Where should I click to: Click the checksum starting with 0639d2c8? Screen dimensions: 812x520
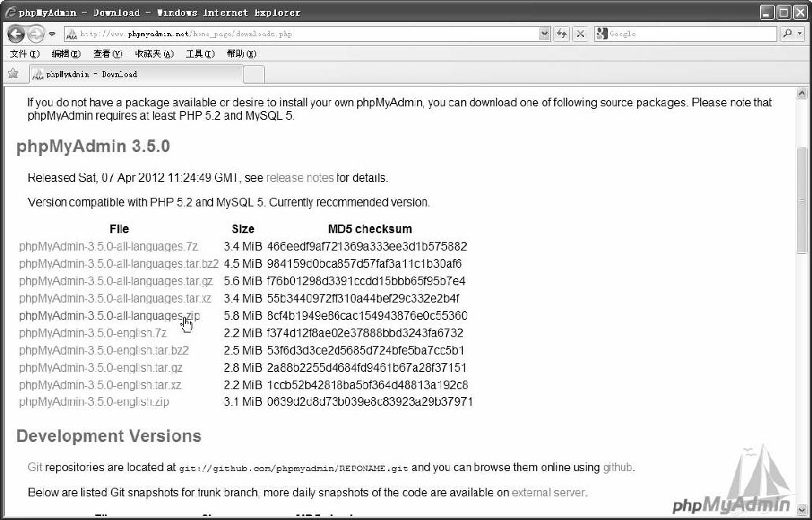[370, 402]
